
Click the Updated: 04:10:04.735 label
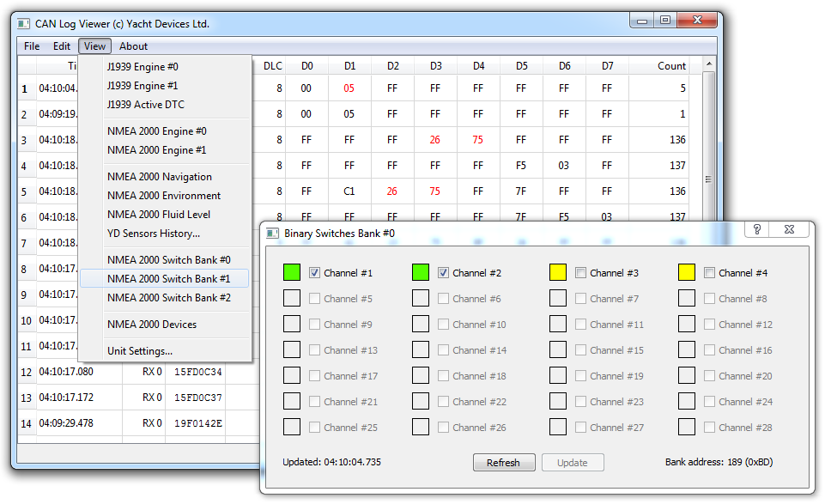[331, 462]
